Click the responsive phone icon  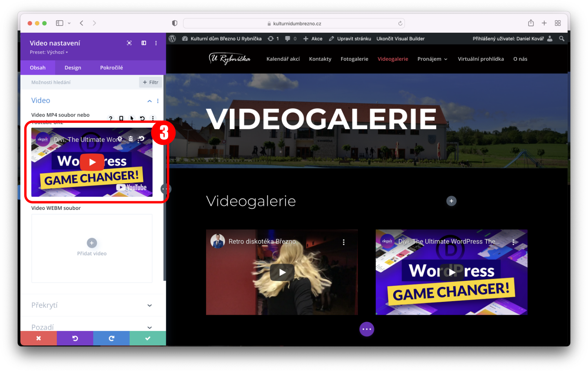click(121, 118)
